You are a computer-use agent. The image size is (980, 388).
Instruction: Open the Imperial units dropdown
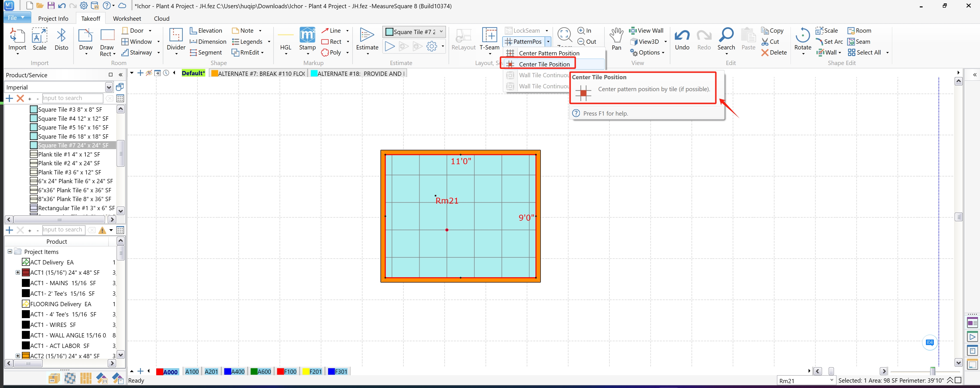point(109,87)
